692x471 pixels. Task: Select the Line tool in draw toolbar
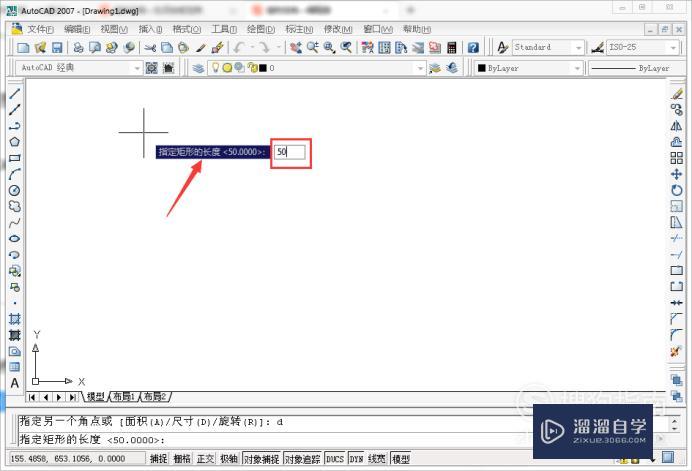[15, 94]
